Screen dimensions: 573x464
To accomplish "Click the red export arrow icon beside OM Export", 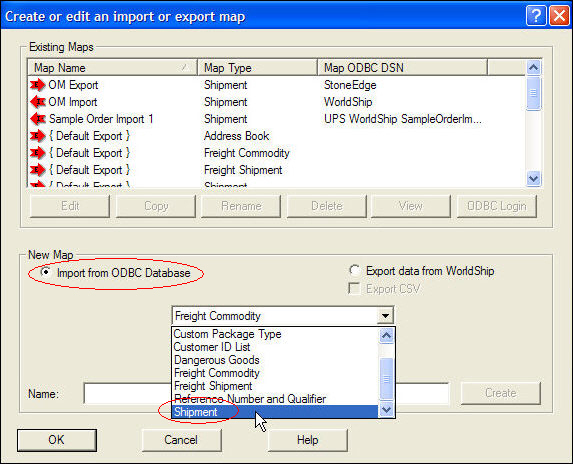I will coord(38,85).
